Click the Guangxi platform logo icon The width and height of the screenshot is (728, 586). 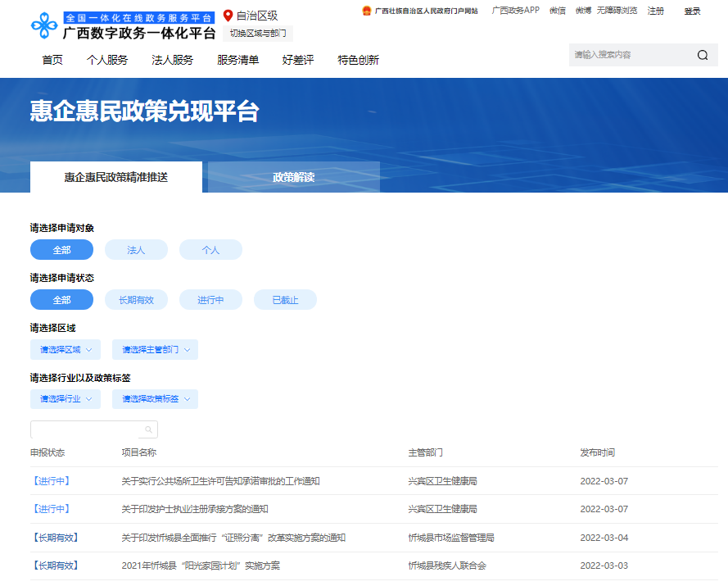(x=45, y=25)
